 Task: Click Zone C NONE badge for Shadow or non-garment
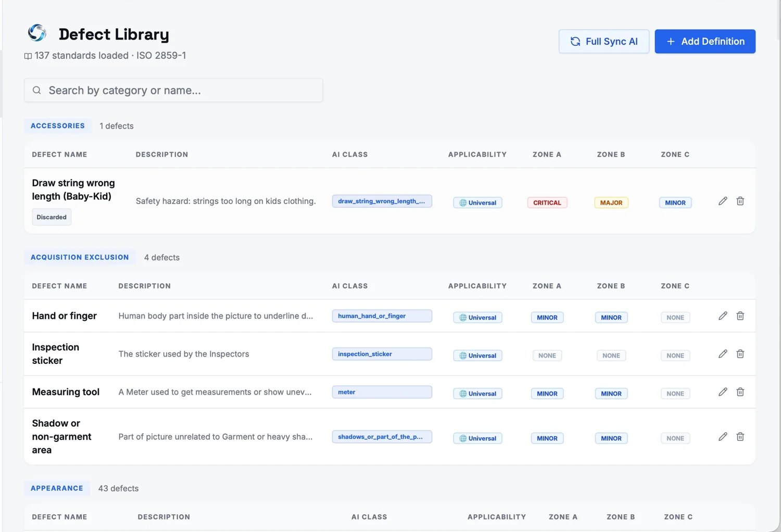coord(675,438)
